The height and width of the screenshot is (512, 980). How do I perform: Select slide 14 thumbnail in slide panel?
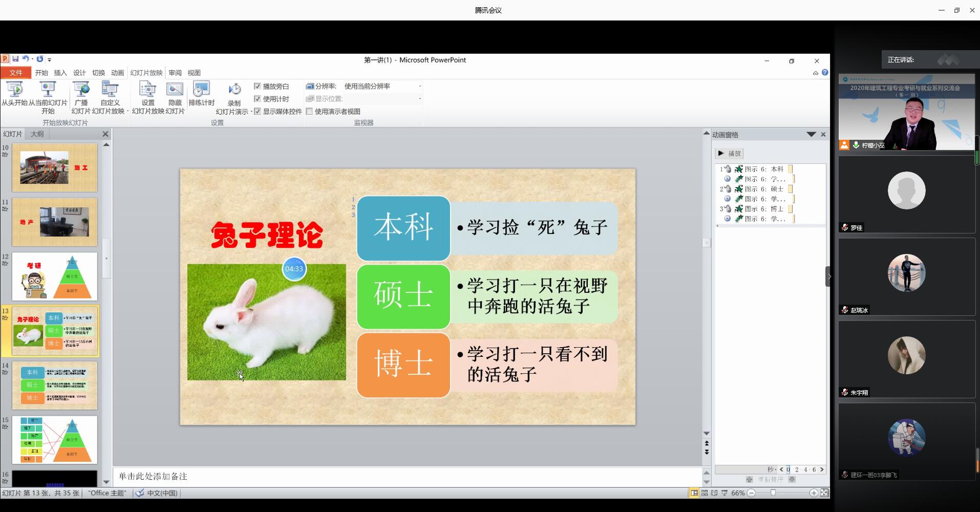coord(55,385)
